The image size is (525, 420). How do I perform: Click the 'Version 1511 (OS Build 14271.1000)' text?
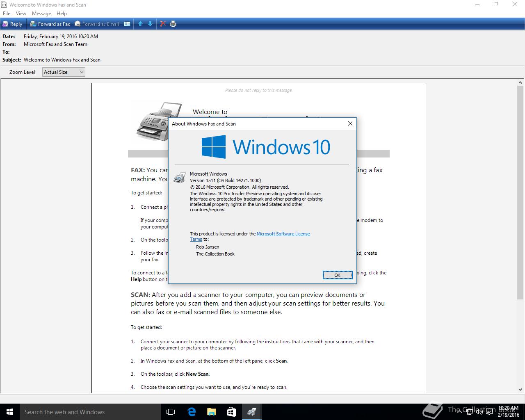coord(225,180)
